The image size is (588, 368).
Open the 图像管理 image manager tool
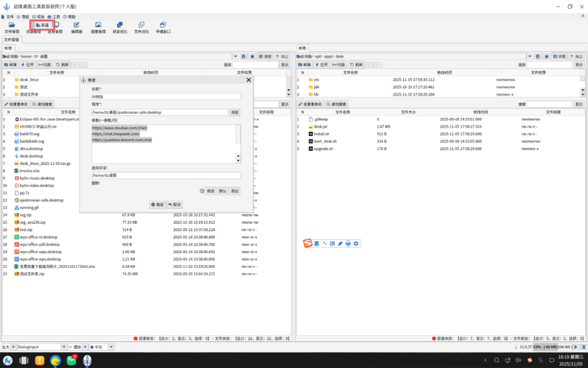(98, 28)
